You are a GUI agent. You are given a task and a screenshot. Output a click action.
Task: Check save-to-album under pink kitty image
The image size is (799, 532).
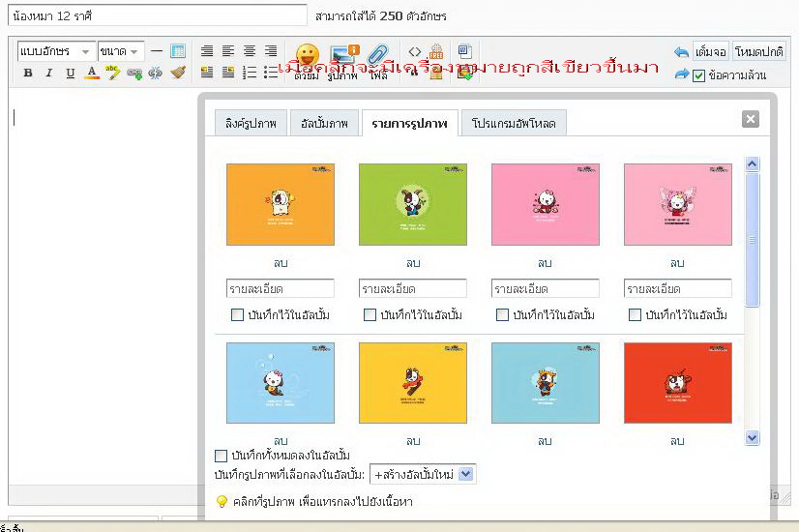[502, 315]
